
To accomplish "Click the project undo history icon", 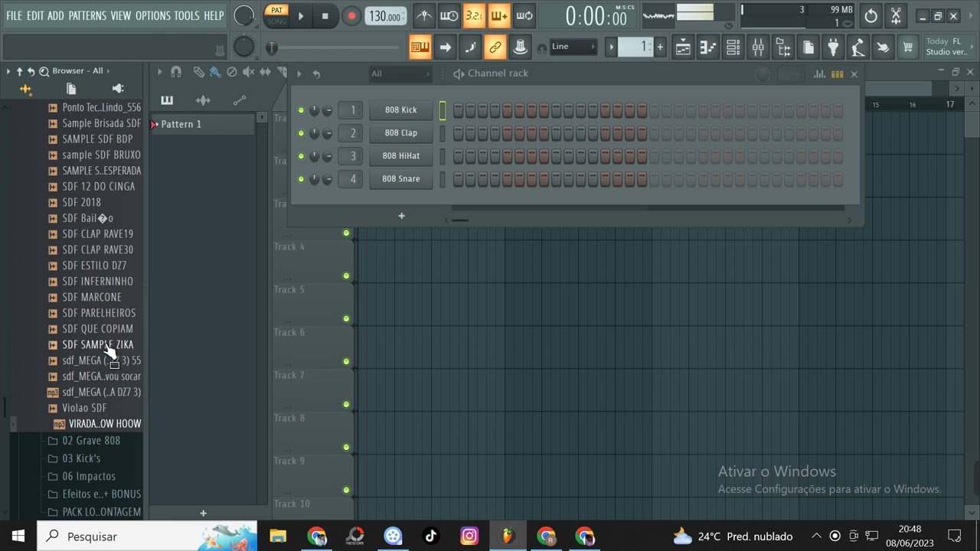I will [x=871, y=15].
